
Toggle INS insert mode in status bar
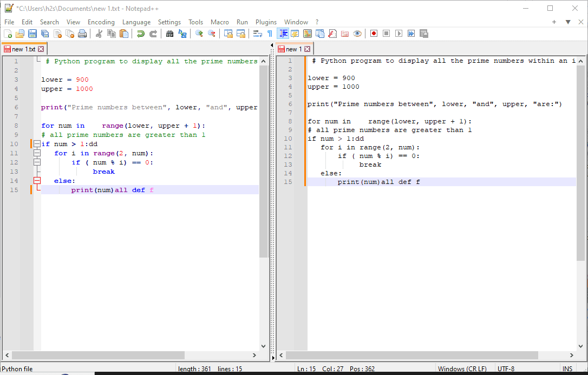tap(567, 369)
